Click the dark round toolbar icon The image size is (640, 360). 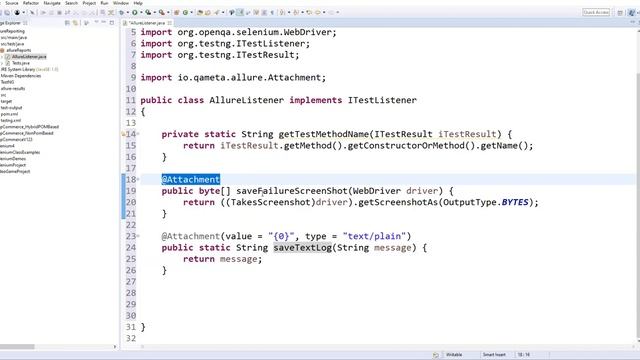coord(17,12)
